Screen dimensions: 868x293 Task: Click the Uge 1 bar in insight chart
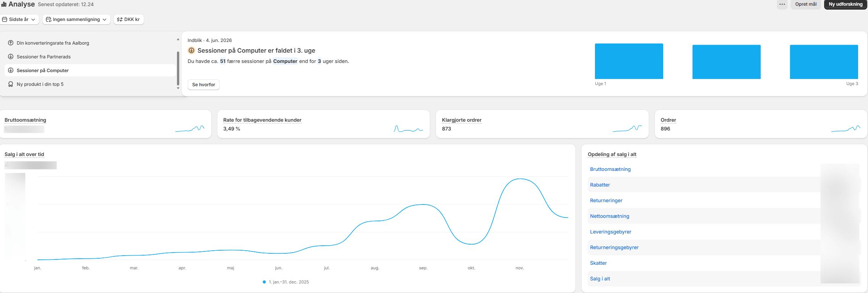click(x=629, y=61)
